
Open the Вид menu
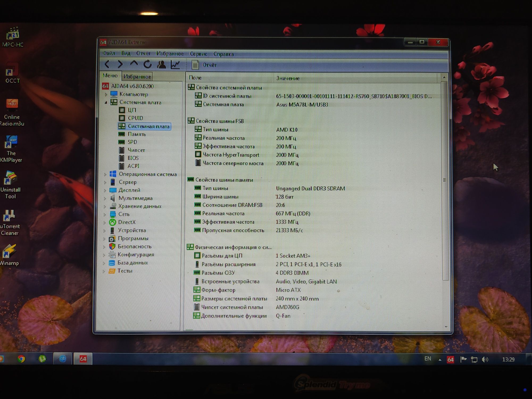click(126, 53)
